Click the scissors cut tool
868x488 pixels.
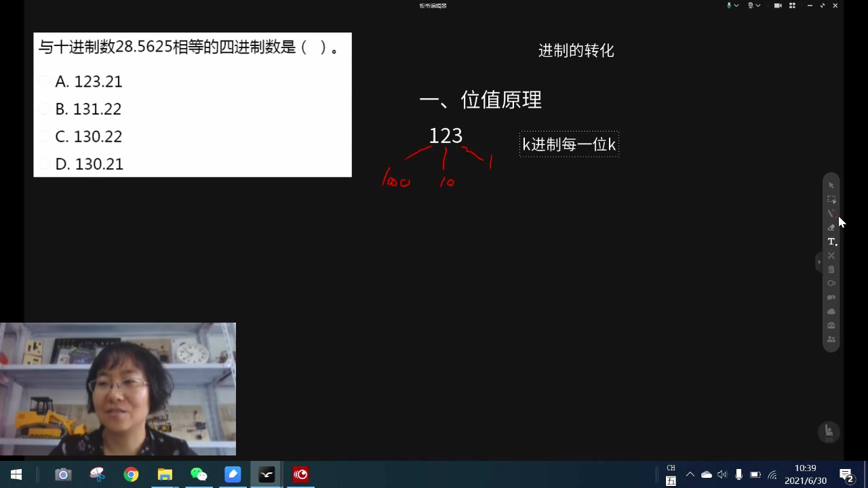pyautogui.click(x=831, y=256)
